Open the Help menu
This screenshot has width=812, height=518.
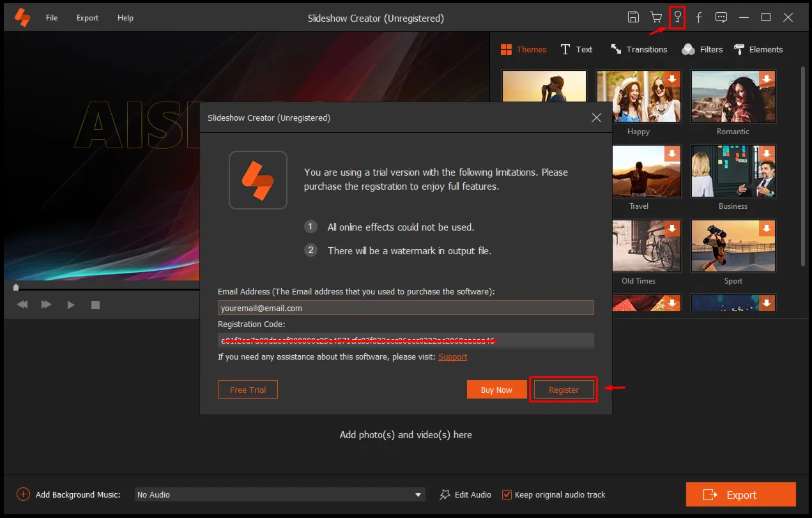[x=125, y=18]
